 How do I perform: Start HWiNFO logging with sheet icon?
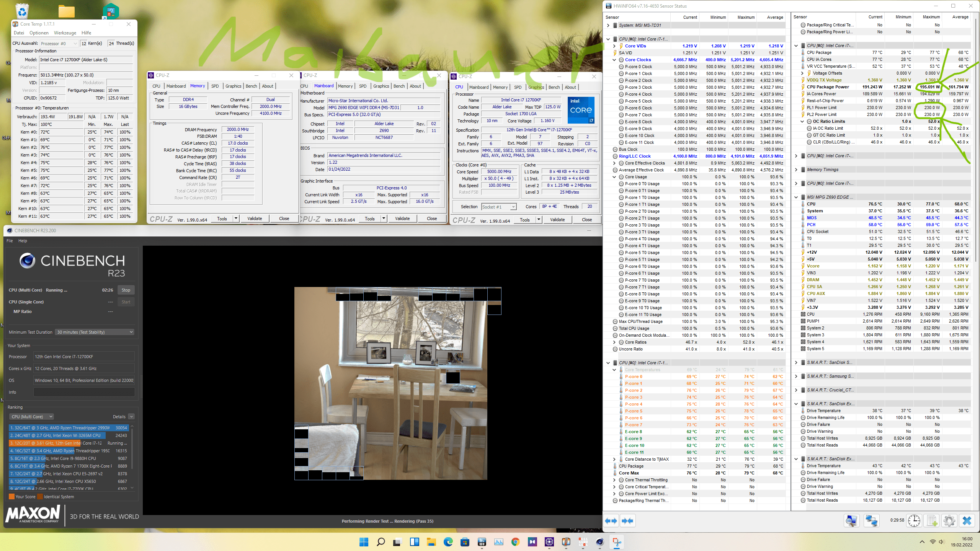(932, 521)
